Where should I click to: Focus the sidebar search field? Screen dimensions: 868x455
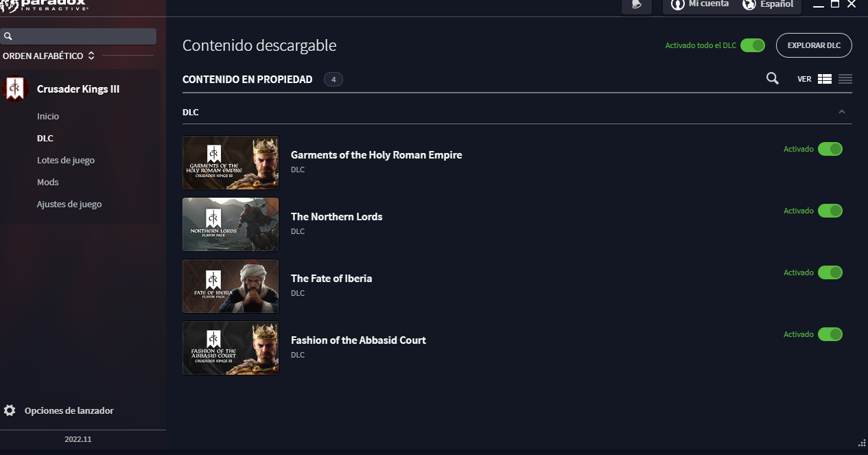(79, 36)
